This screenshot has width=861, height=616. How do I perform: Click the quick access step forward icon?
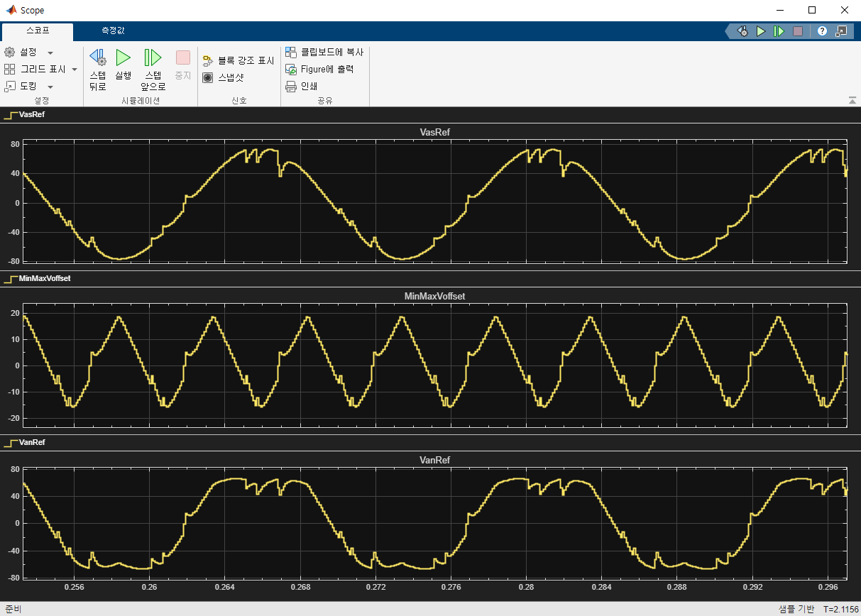coord(779,32)
